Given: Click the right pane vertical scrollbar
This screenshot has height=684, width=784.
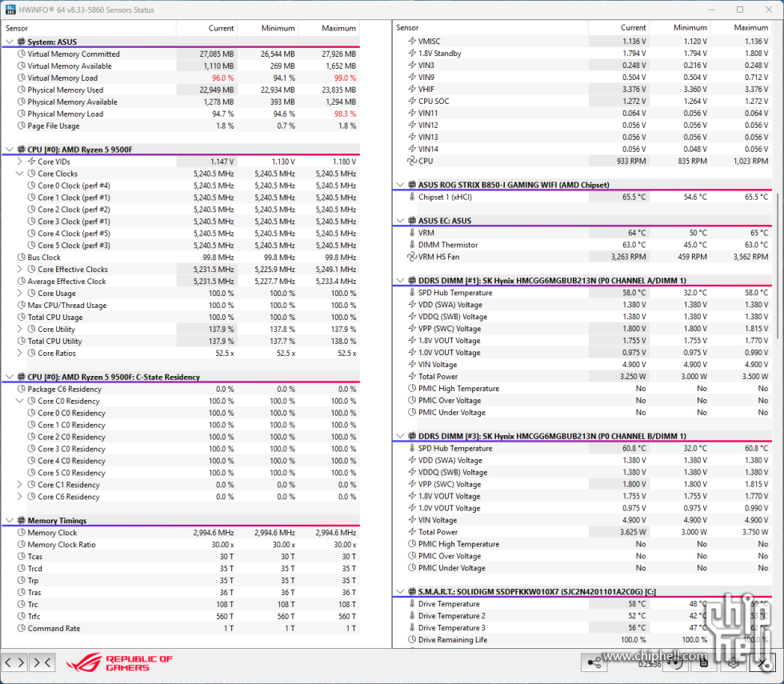Looking at the screenshot, I should [x=778, y=320].
